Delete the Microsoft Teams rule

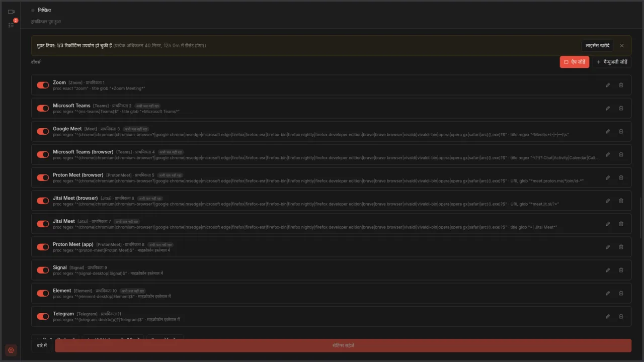coord(621,108)
